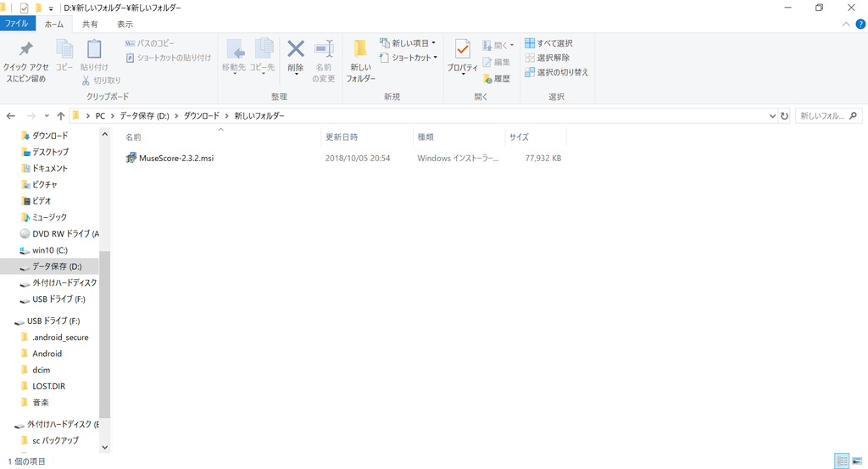
Task: Click ダウンロード breadcrumb segment
Action: pyautogui.click(x=202, y=115)
